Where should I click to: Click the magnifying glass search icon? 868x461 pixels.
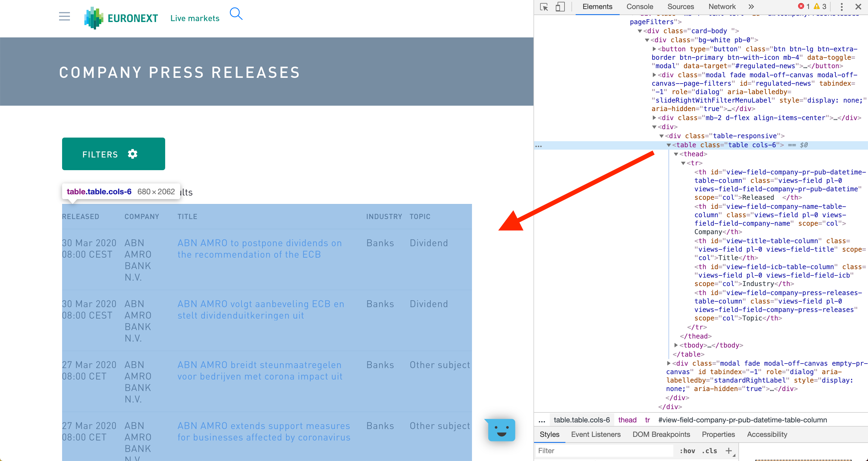[x=236, y=14]
